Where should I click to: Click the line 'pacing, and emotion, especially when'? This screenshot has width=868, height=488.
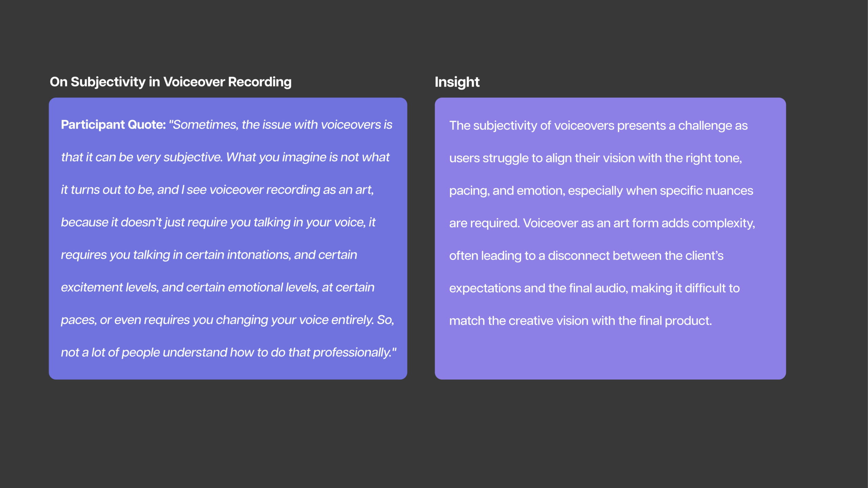tap(601, 191)
